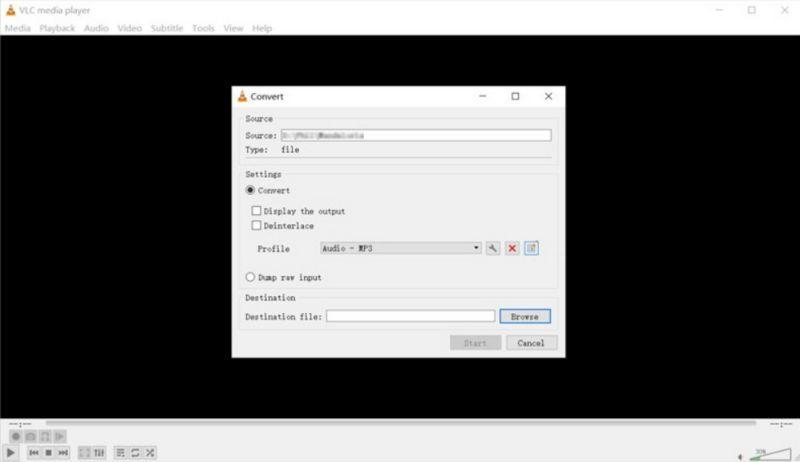
Task: Skip to previous media track
Action: [x=34, y=452]
